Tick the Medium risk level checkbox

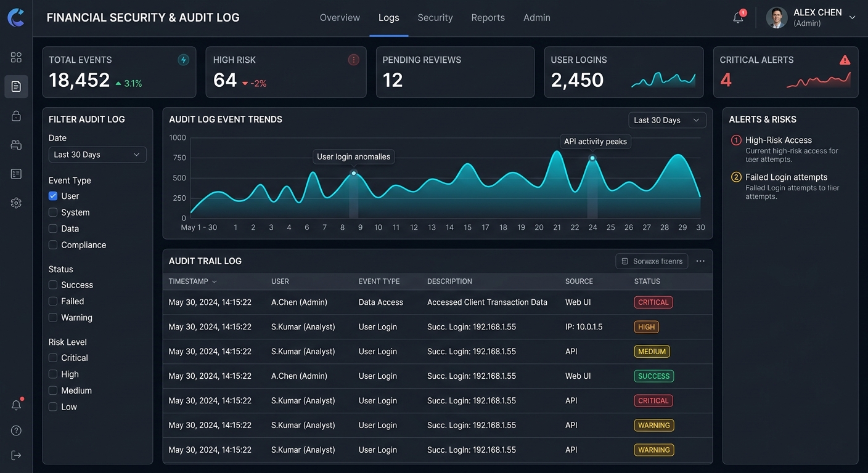53,390
